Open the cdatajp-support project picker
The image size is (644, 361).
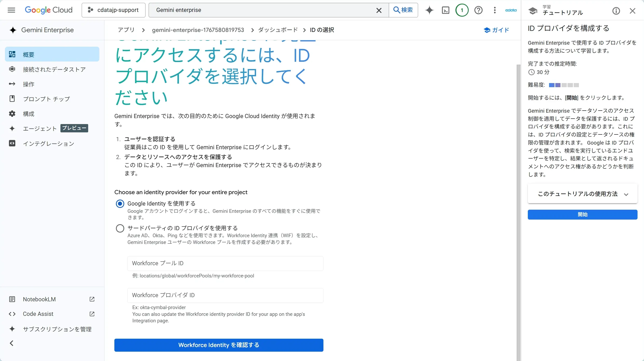pos(113,10)
